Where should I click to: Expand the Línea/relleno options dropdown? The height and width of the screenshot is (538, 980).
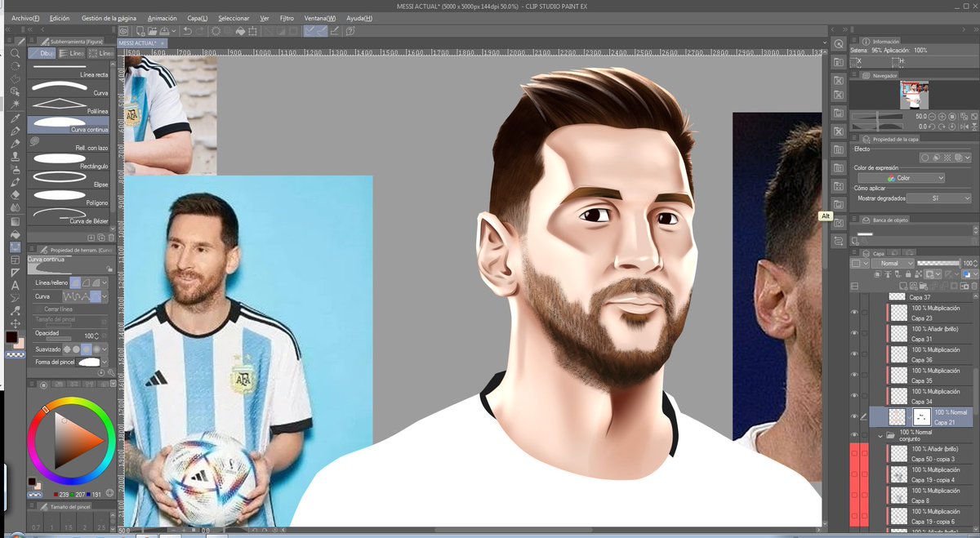point(104,282)
